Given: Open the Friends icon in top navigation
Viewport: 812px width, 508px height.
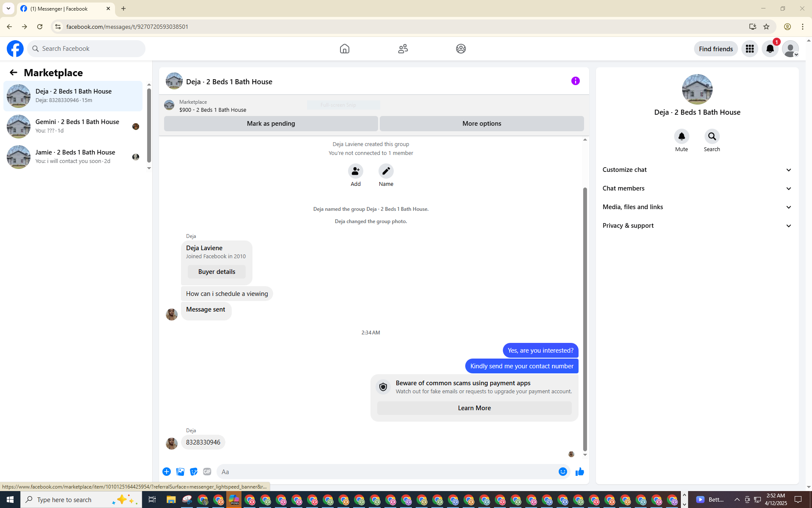Looking at the screenshot, I should [403, 49].
